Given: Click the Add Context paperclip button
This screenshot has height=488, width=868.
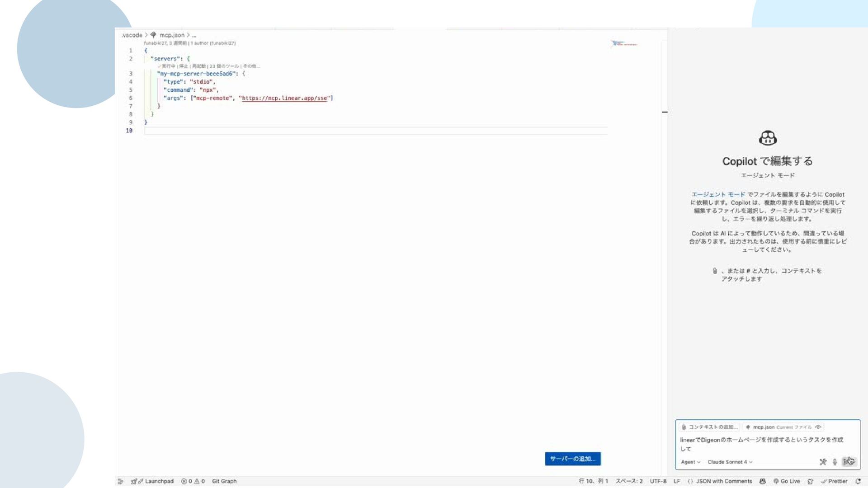Looking at the screenshot, I should pos(710,427).
